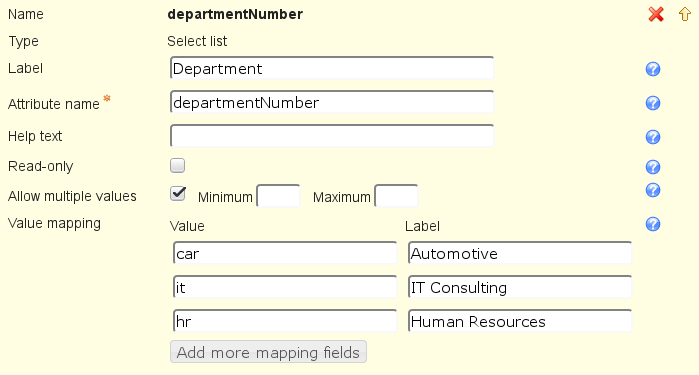Edit the Human Resources label field
Screen dimensions: 699x375
coord(520,321)
